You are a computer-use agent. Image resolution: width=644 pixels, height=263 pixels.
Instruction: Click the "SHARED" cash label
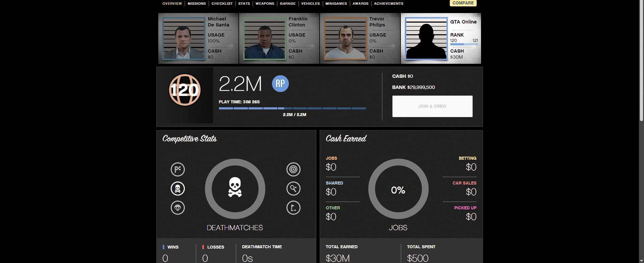click(334, 183)
